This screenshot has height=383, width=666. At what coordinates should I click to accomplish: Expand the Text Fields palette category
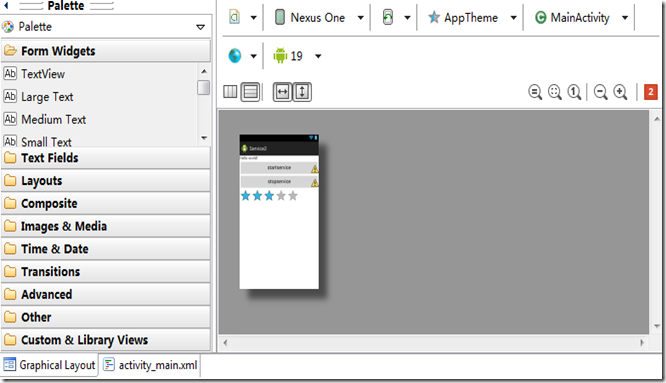point(106,158)
